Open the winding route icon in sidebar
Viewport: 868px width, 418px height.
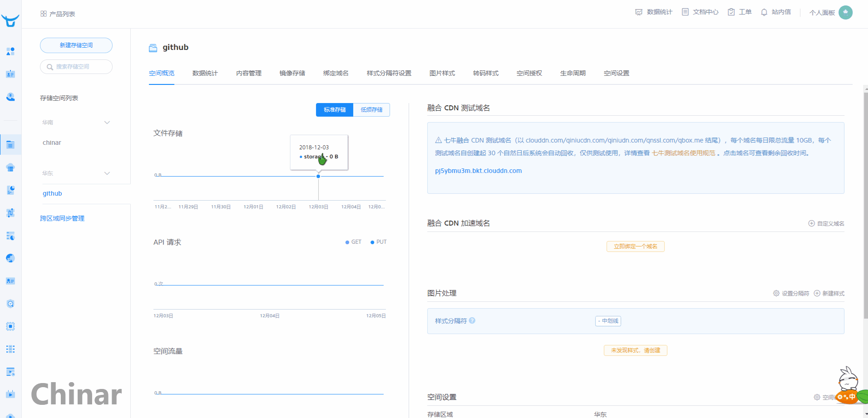tap(10, 213)
